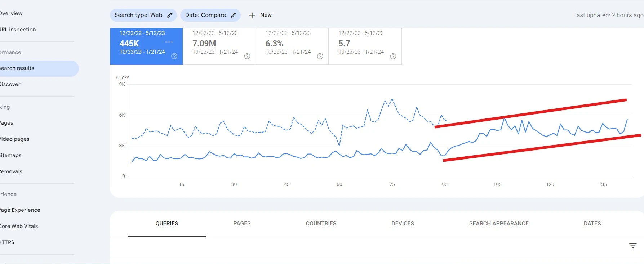The image size is (644, 264).
Task: Toggle the 6.3% average CTR metric card
Action: coord(288,44)
